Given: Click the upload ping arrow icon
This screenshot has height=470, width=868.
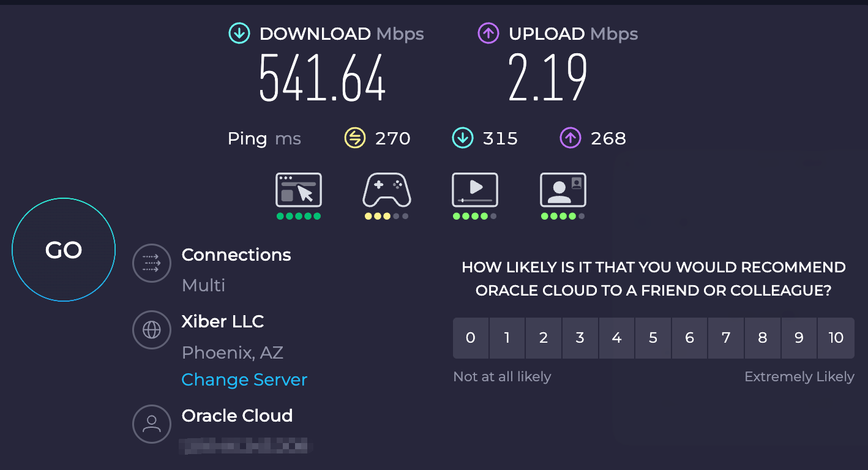Looking at the screenshot, I should coord(570,138).
